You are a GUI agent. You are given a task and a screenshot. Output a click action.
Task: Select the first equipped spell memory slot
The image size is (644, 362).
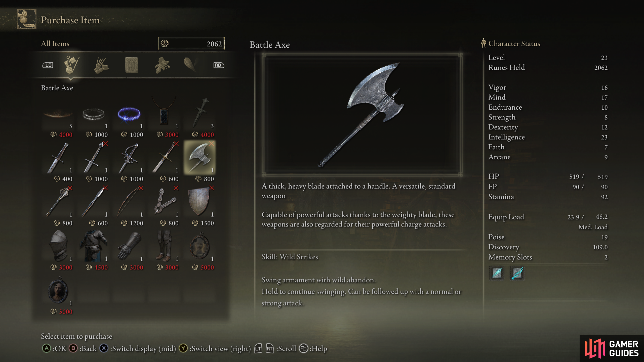coord(497,273)
